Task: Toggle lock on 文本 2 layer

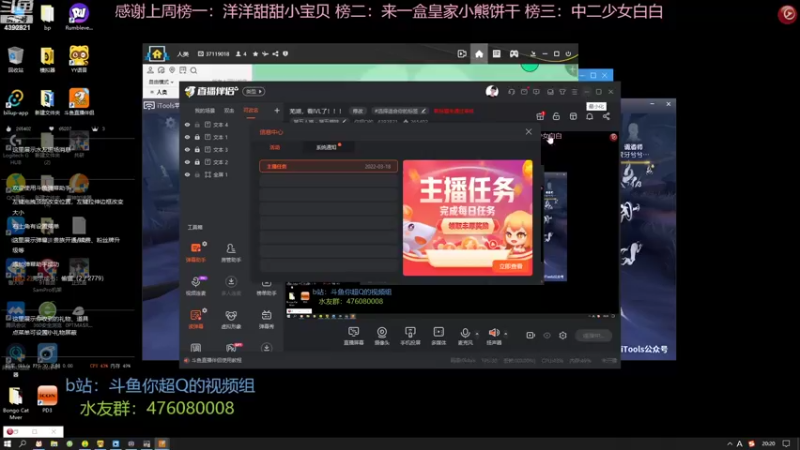Action: 197,162
